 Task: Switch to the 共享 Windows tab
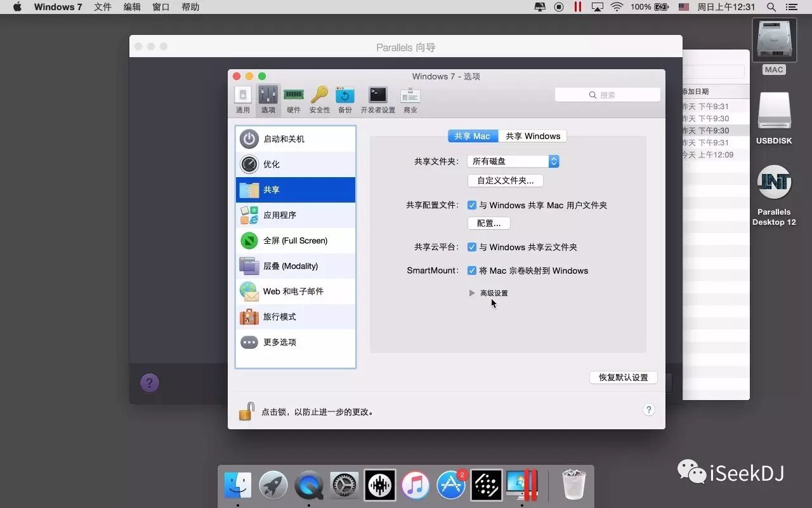point(533,136)
